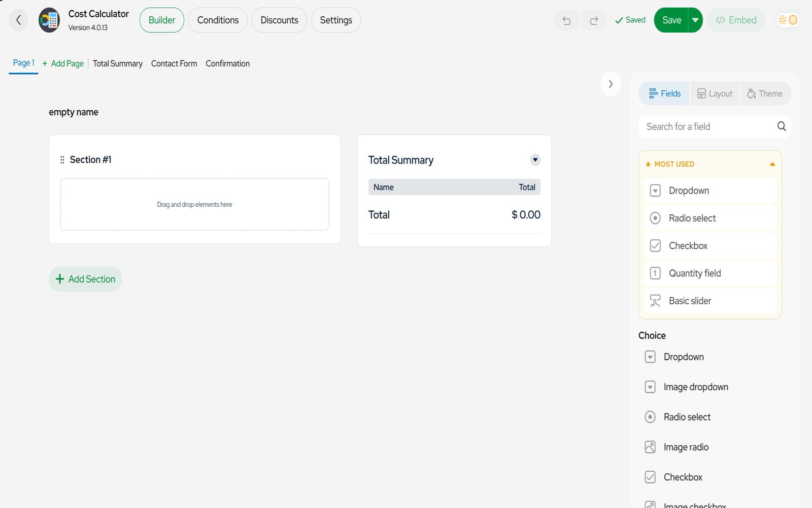Viewport: 812px width, 508px height.
Task: Switch to the Fields panel tab
Action: coord(664,93)
